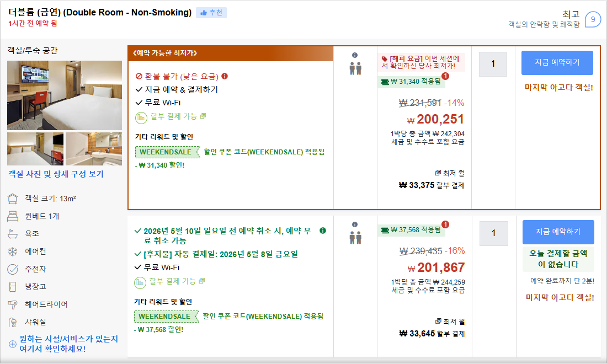Image resolution: width=607 pixels, height=364 pixels.
Task: Click the two-guest icon in first rate
Action: [x=355, y=68]
